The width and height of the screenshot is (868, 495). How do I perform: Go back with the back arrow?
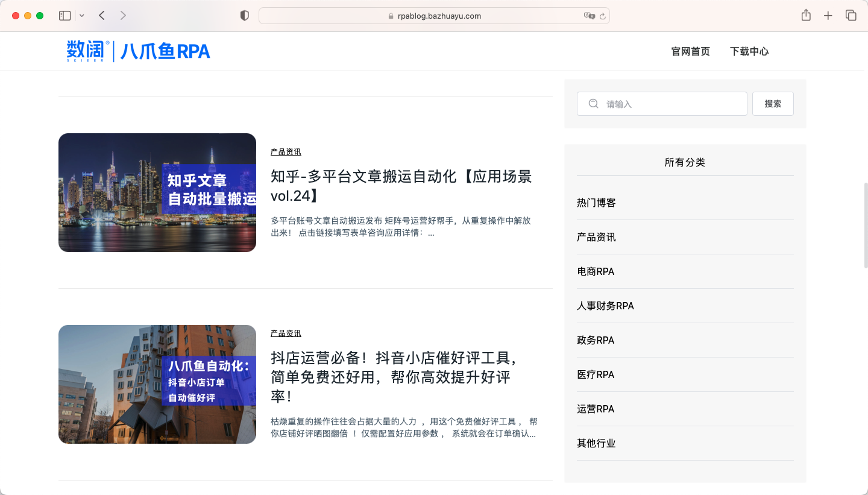(102, 16)
